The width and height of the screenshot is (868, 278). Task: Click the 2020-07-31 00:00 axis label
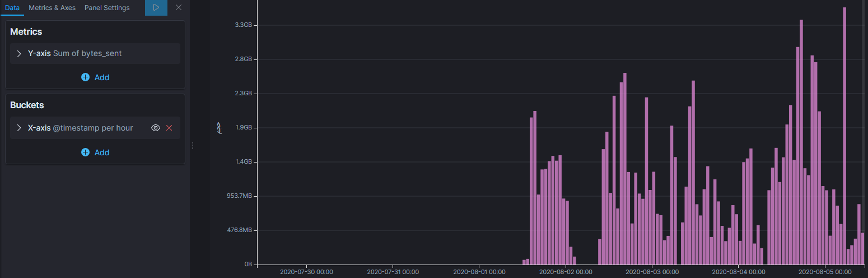pyautogui.click(x=393, y=272)
